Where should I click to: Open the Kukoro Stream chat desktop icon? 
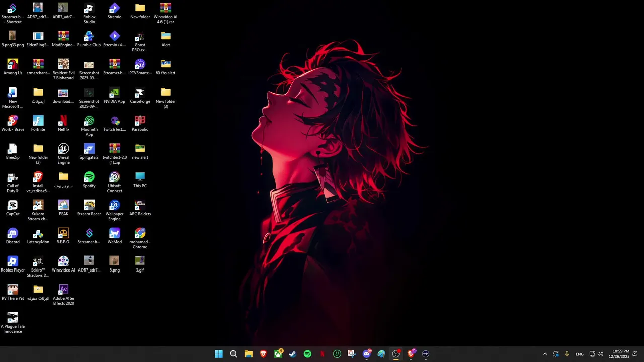point(38,211)
